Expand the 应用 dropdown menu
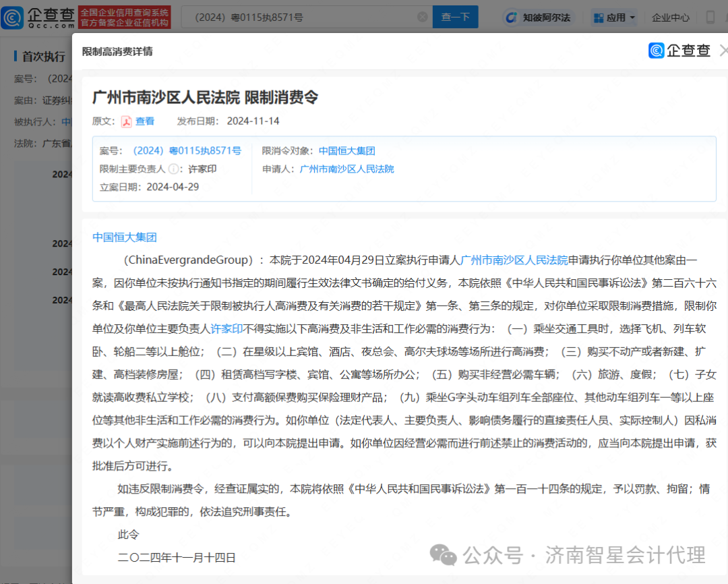728x584 pixels. tap(614, 18)
